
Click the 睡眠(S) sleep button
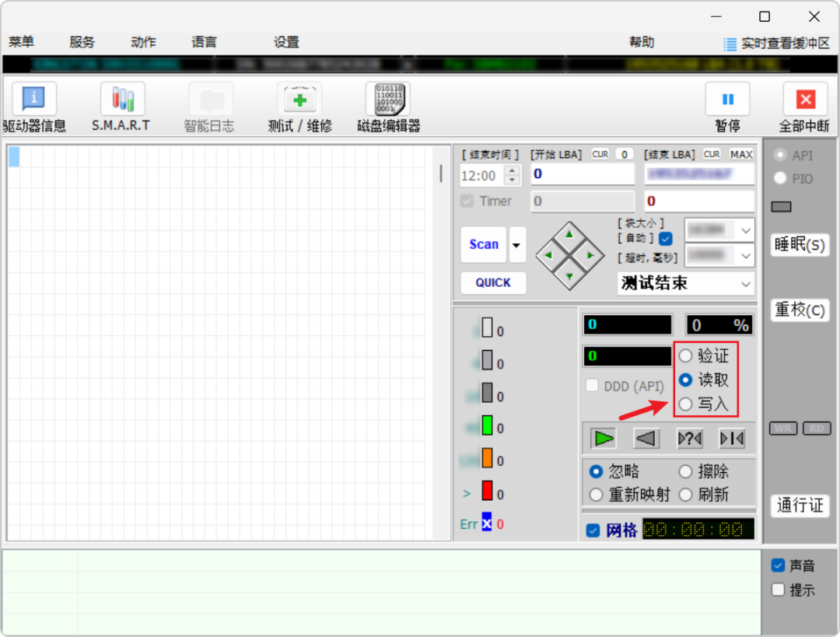coord(800,245)
